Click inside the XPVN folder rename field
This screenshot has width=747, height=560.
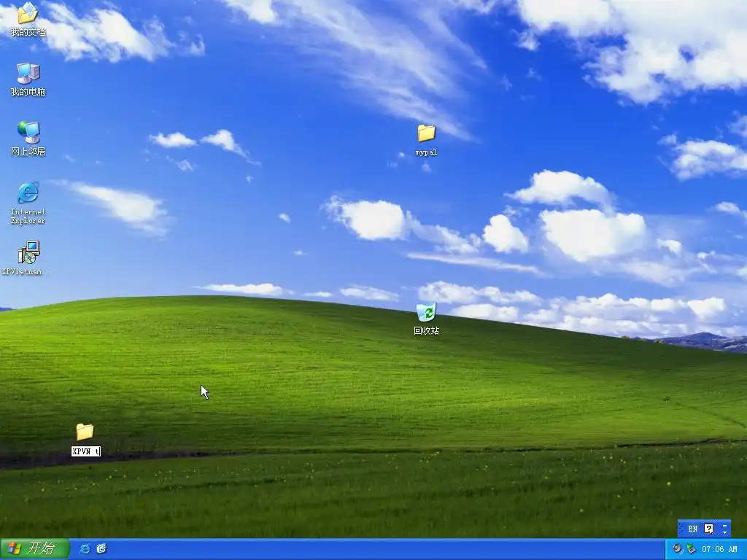pyautogui.click(x=86, y=451)
